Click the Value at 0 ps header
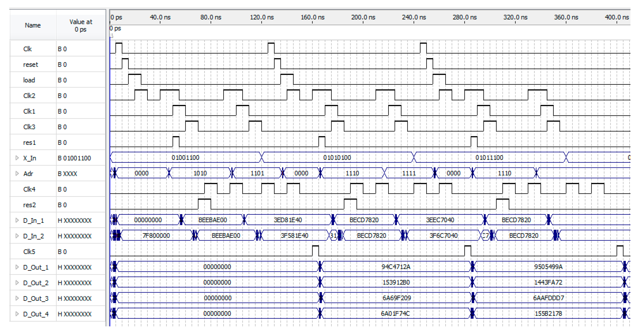 (x=81, y=25)
